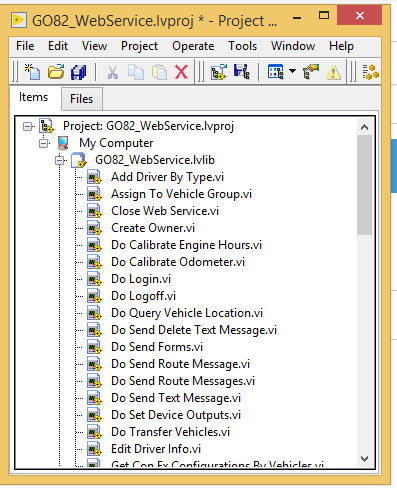The image size is (397, 492).
Task: Click the Resolve Conflicts icon
Action: [x=311, y=72]
